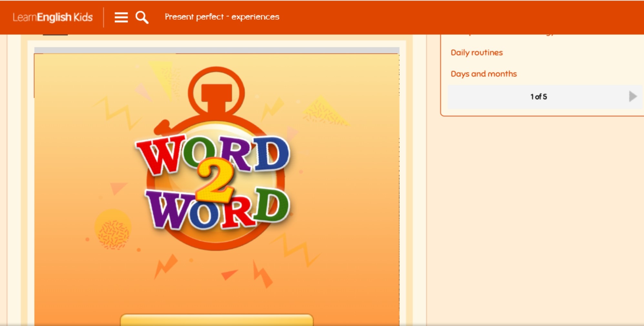Advance to the next page of topics

(x=632, y=96)
